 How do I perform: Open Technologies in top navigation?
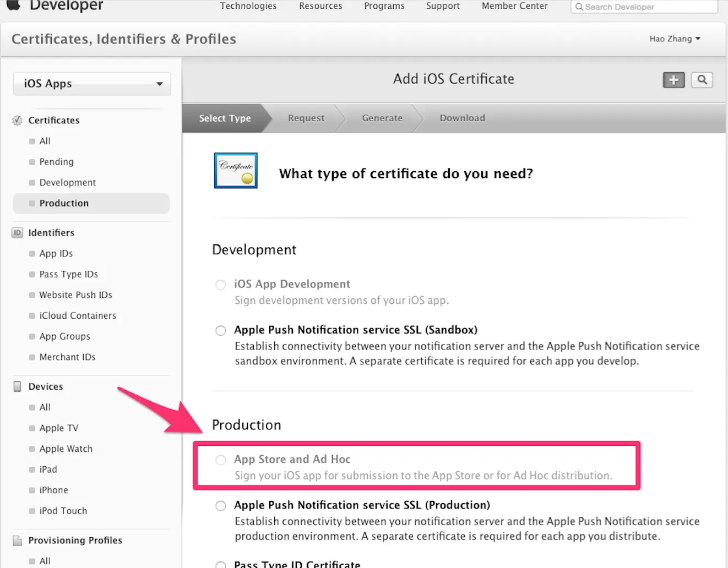point(248,6)
